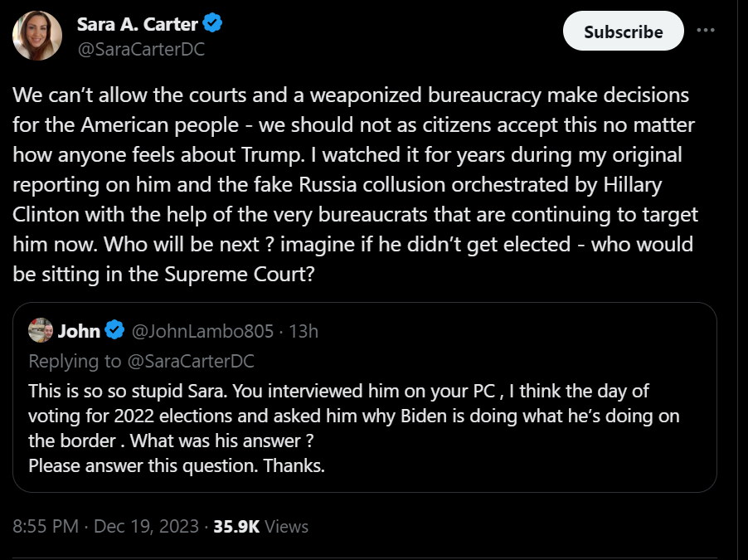Click Sara A. Carter's profile picture
This screenshot has width=748, height=560.
click(35, 35)
